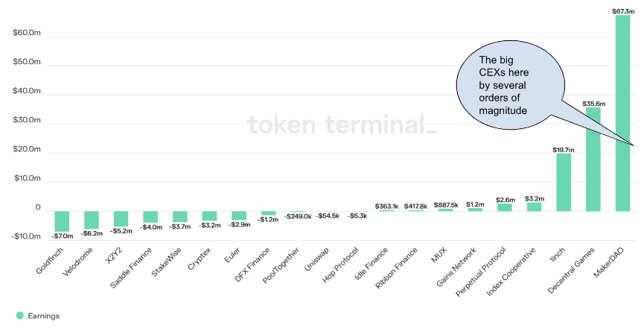The height and width of the screenshot is (334, 644).
Task: Click the $67.3m value label
Action: (622, 10)
